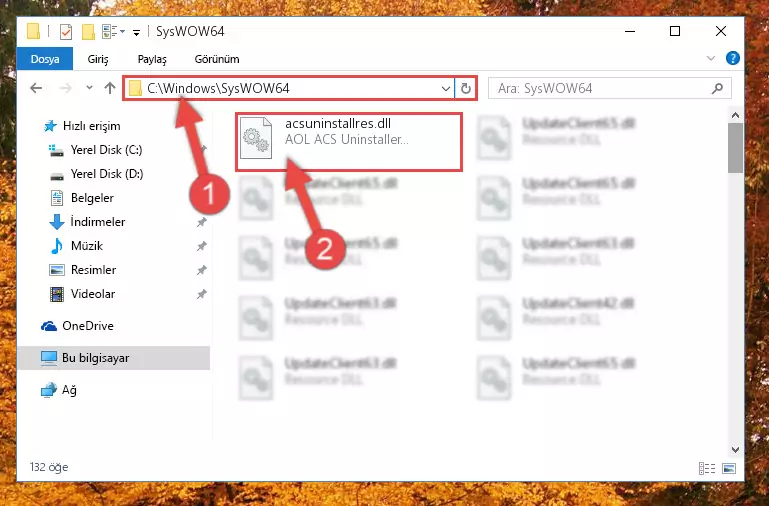Image resolution: width=769 pixels, height=506 pixels.
Task: Click the Bu bilgisayar monitor icon
Action: coord(49,358)
